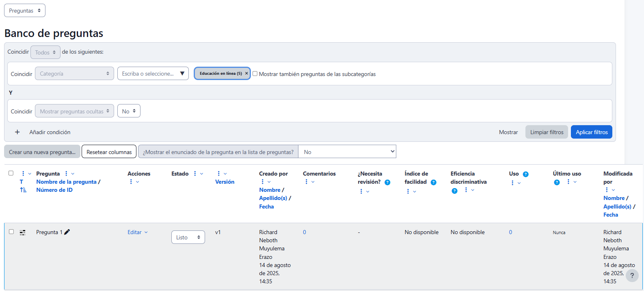Sort by Nombre de la pregunta

(66, 182)
